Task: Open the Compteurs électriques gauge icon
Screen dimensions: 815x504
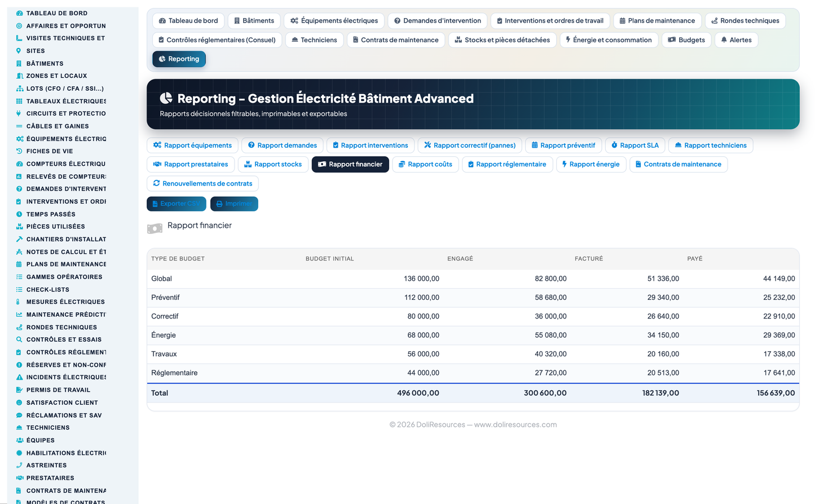Action: pos(19,164)
